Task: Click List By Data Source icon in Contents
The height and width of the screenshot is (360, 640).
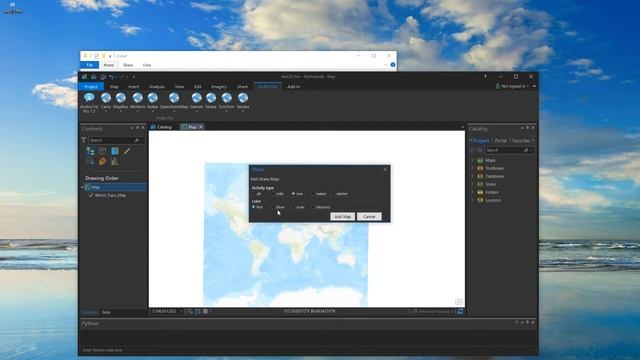Action: coord(102,151)
